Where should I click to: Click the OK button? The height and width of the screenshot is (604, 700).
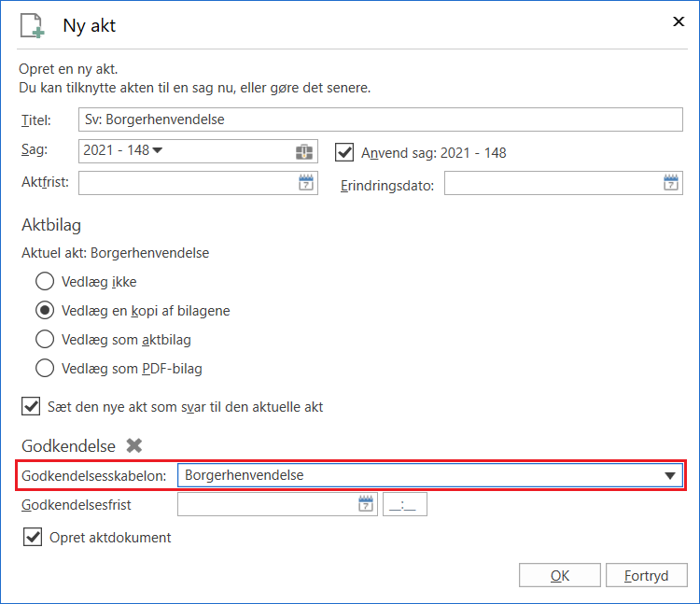pos(560,576)
